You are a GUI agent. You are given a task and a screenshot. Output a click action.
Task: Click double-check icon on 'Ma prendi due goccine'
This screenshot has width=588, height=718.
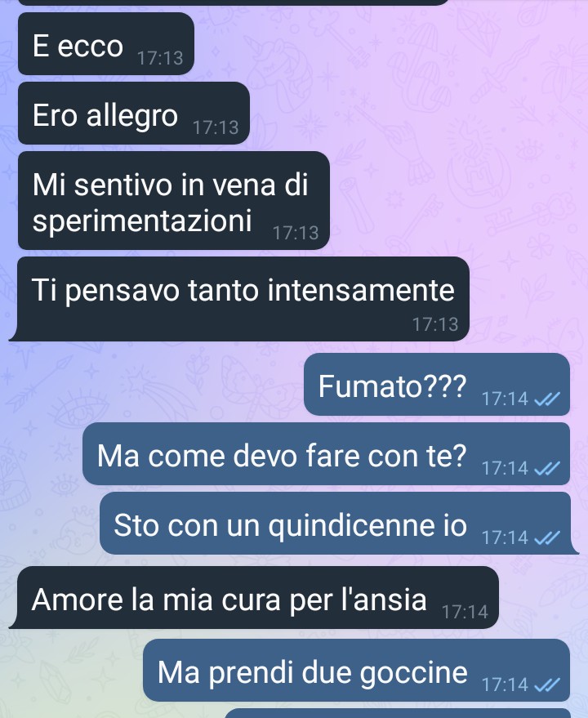(x=547, y=685)
